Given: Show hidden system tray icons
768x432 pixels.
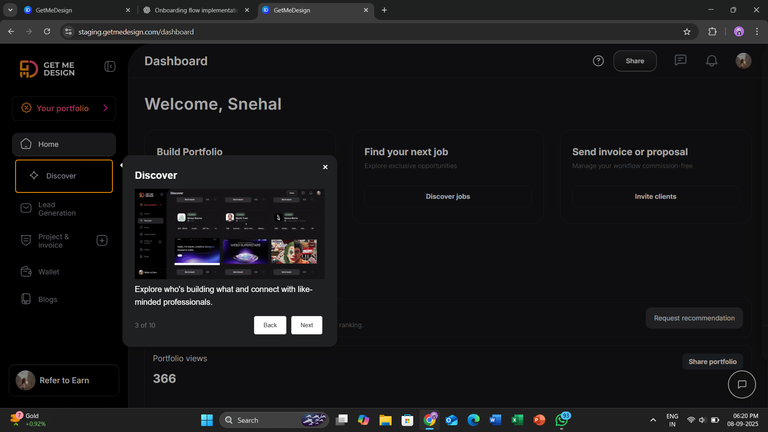Looking at the screenshot, I should tap(653, 420).
